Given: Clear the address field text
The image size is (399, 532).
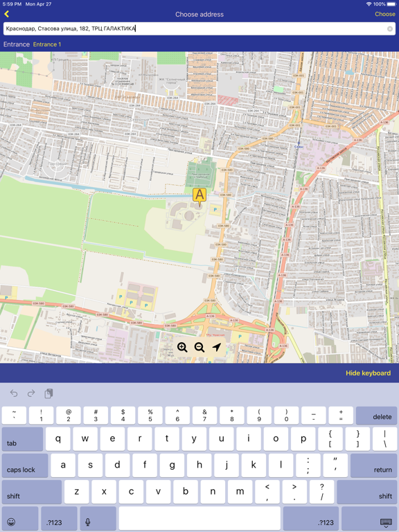Looking at the screenshot, I should click(x=390, y=29).
